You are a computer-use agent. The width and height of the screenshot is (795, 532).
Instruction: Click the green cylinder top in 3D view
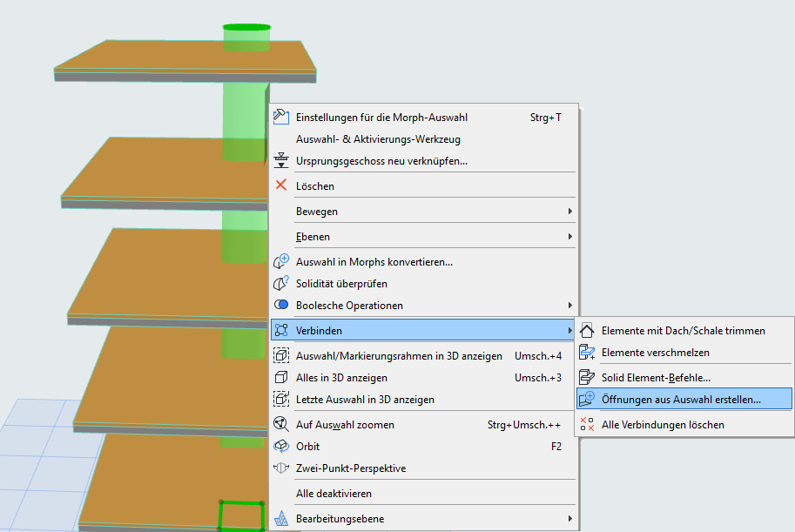(x=246, y=27)
